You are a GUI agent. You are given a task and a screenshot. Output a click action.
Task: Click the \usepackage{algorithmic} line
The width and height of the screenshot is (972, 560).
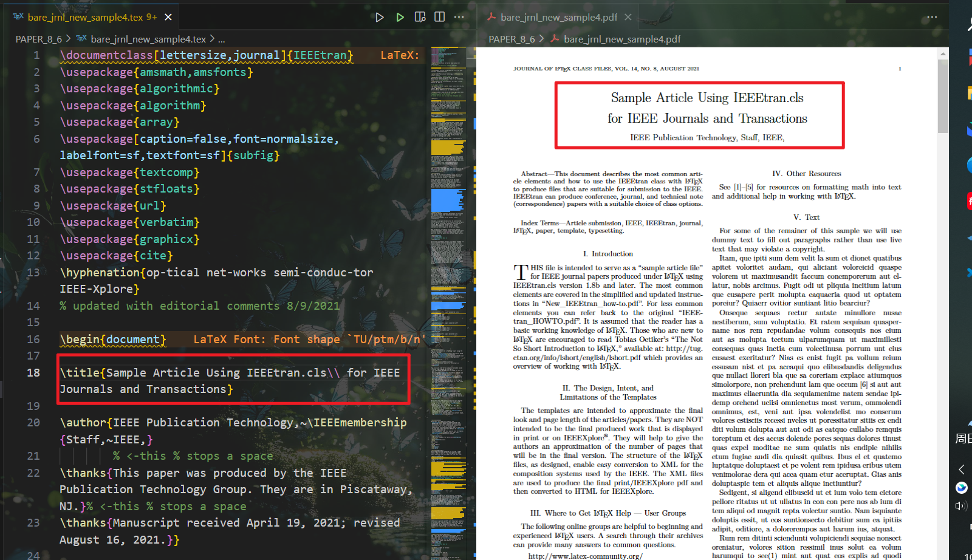[x=140, y=89]
